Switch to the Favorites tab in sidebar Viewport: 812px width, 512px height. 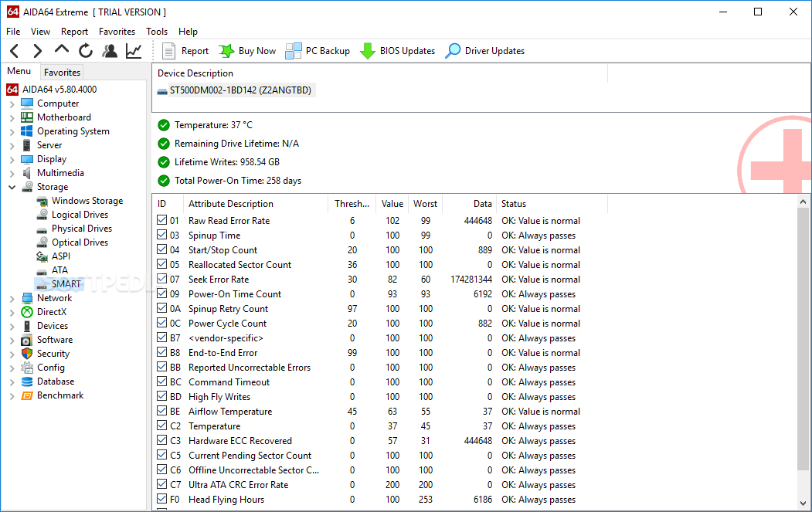click(62, 73)
